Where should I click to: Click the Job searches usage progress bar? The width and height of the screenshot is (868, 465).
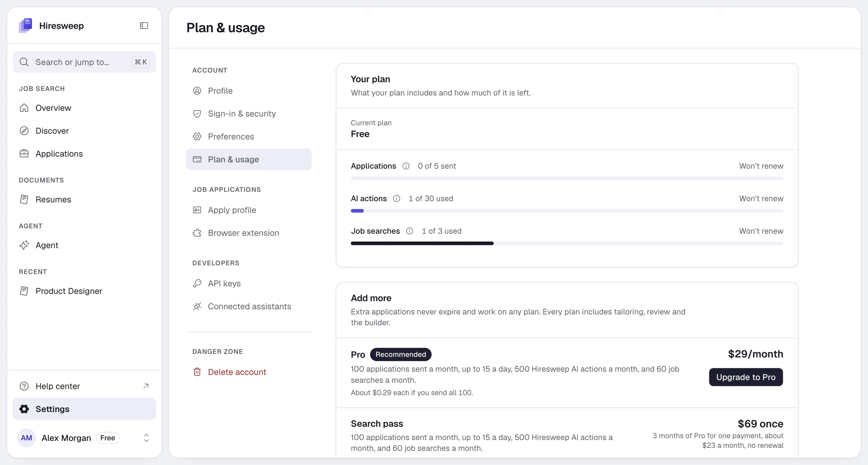567,243
